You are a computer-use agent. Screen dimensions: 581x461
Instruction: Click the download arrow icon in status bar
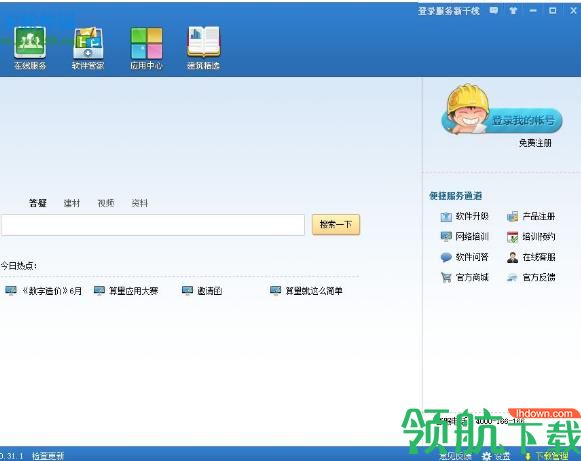click(x=528, y=456)
